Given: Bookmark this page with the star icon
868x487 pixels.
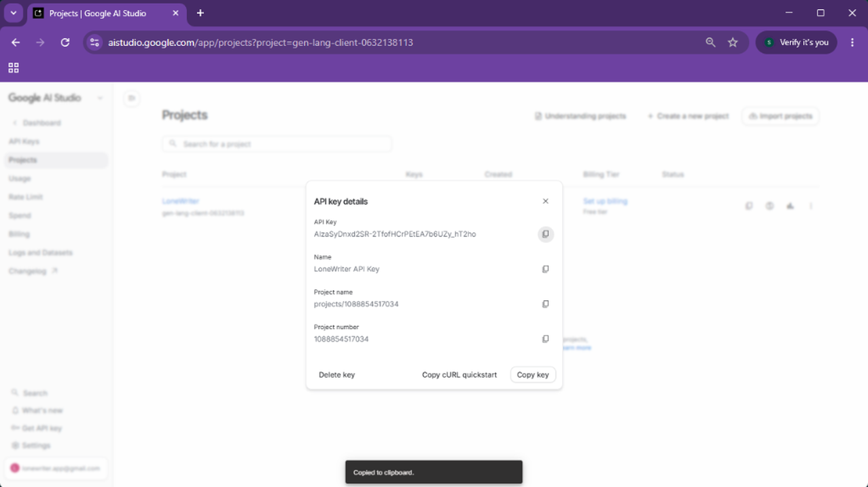Looking at the screenshot, I should (x=733, y=42).
